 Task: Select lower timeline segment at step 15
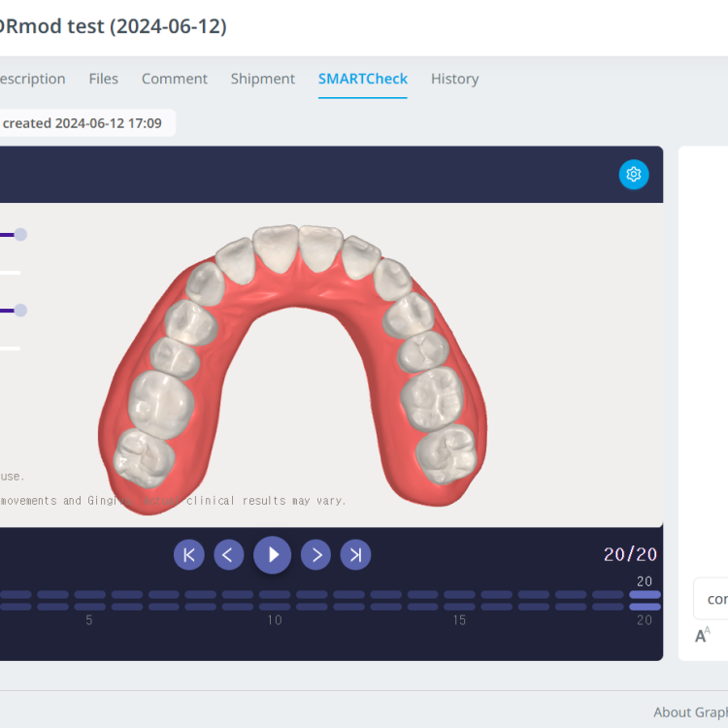coord(460,607)
